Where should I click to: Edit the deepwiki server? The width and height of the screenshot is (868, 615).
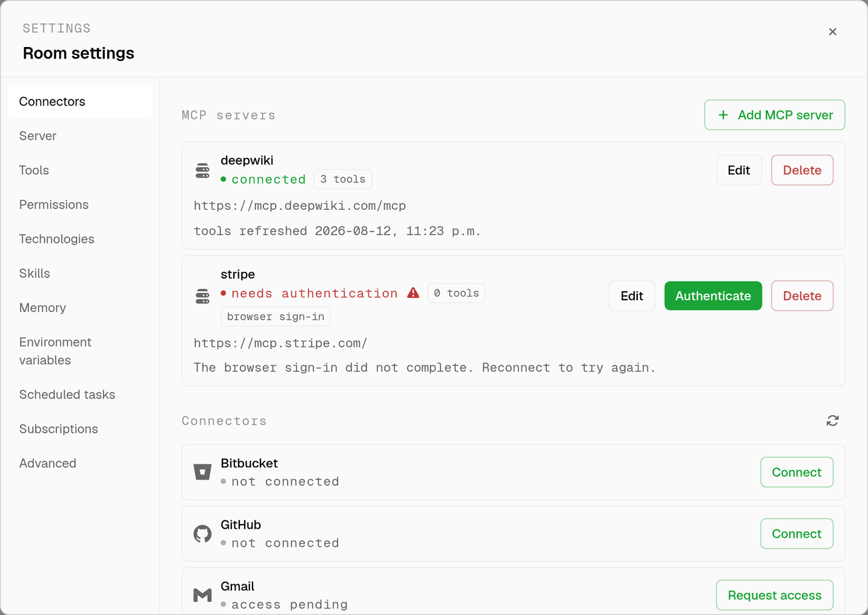(739, 170)
